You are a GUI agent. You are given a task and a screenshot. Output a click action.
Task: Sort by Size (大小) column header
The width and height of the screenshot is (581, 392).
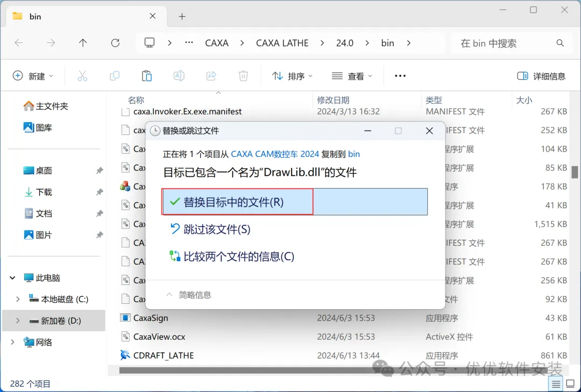point(524,100)
